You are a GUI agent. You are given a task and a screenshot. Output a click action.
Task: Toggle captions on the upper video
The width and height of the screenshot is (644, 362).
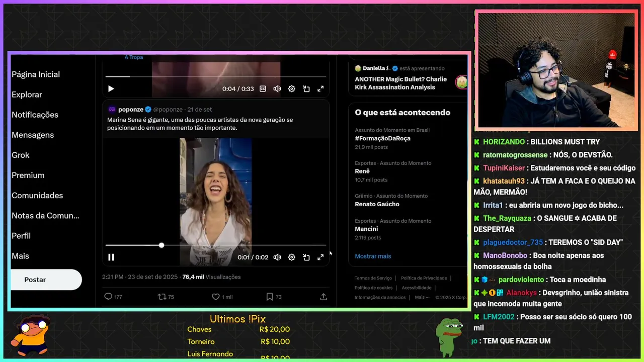point(263,89)
